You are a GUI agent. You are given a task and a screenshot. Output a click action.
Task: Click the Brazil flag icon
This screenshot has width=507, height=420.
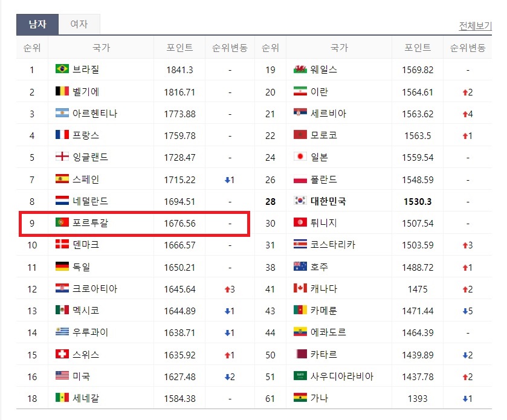[x=62, y=69]
